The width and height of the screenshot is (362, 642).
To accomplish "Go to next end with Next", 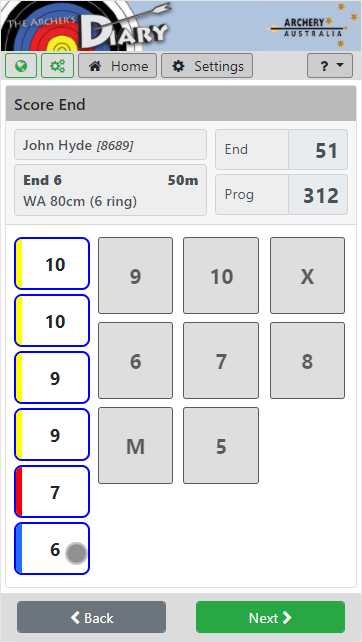I will pos(270,617).
